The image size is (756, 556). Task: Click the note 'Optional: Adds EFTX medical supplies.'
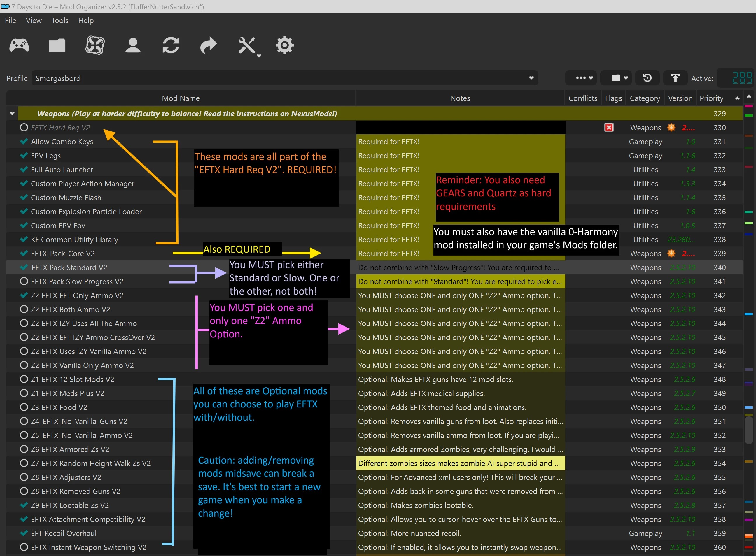[421, 393]
